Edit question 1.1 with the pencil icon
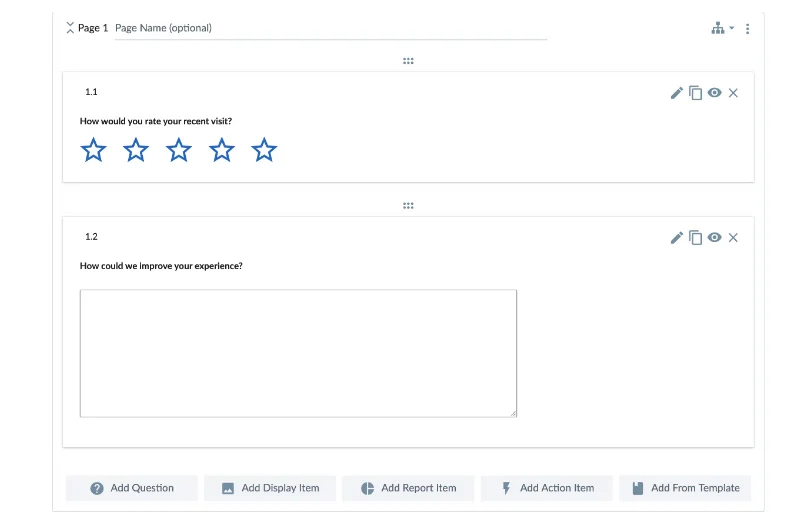 [677, 93]
